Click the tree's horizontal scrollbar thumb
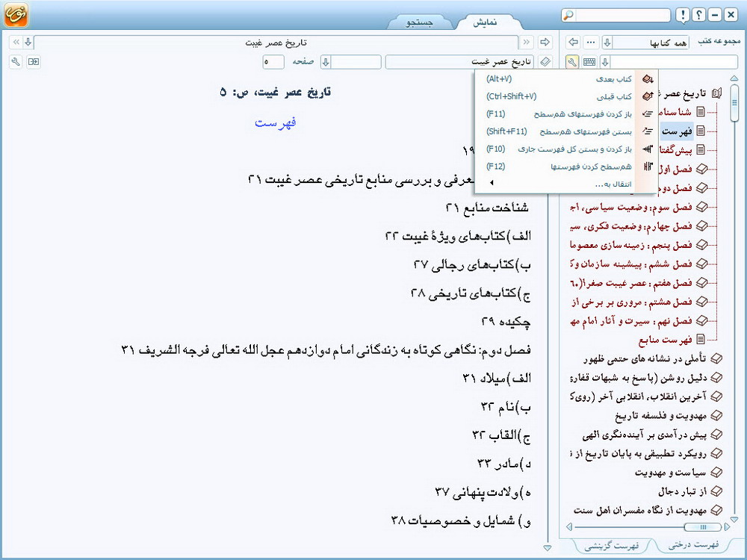This screenshot has width=747, height=560. (703, 526)
